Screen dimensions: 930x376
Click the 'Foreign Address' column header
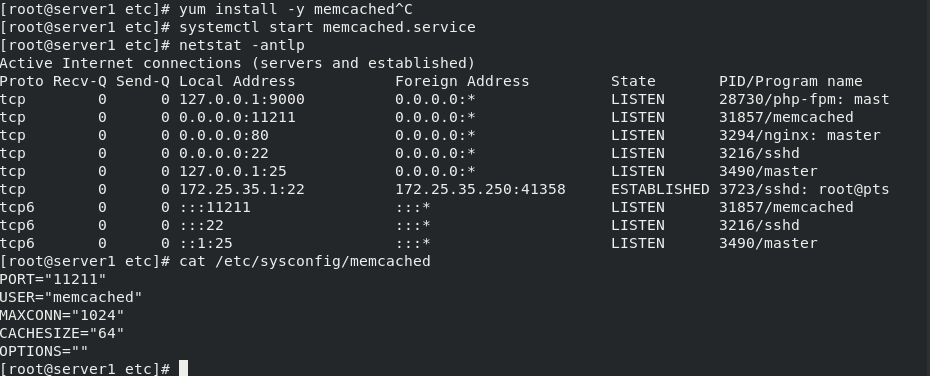click(462, 81)
